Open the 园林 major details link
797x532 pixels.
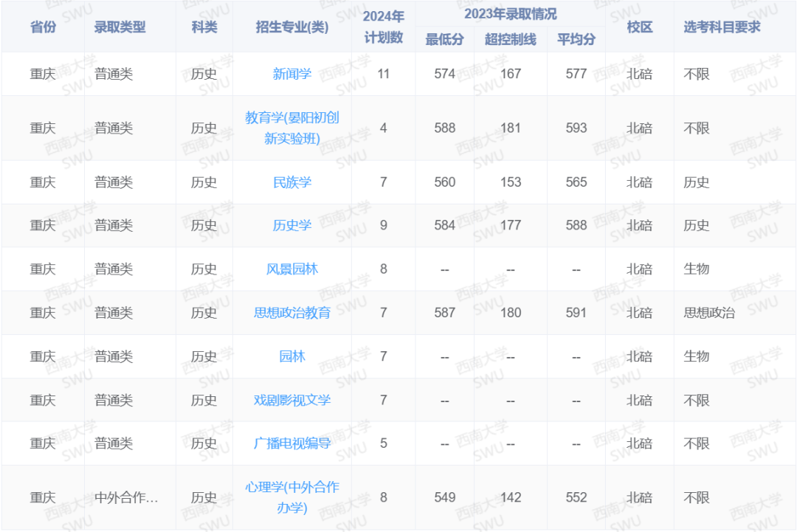[x=291, y=356]
